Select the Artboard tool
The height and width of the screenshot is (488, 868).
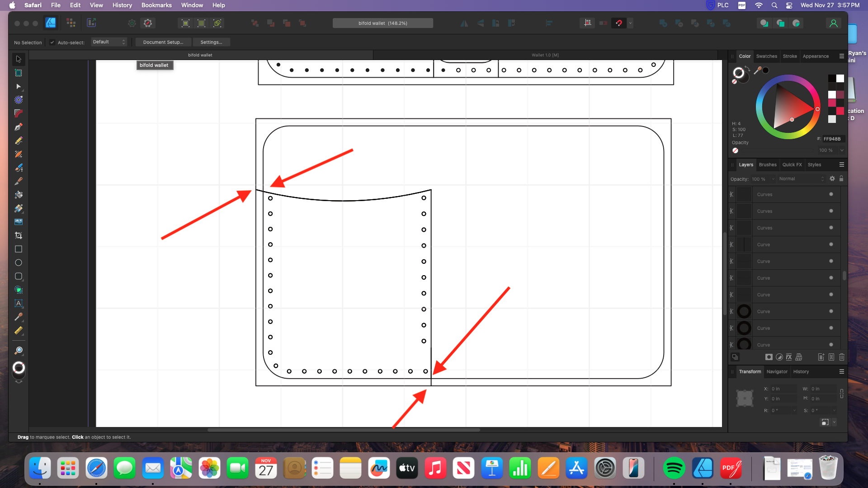click(19, 73)
